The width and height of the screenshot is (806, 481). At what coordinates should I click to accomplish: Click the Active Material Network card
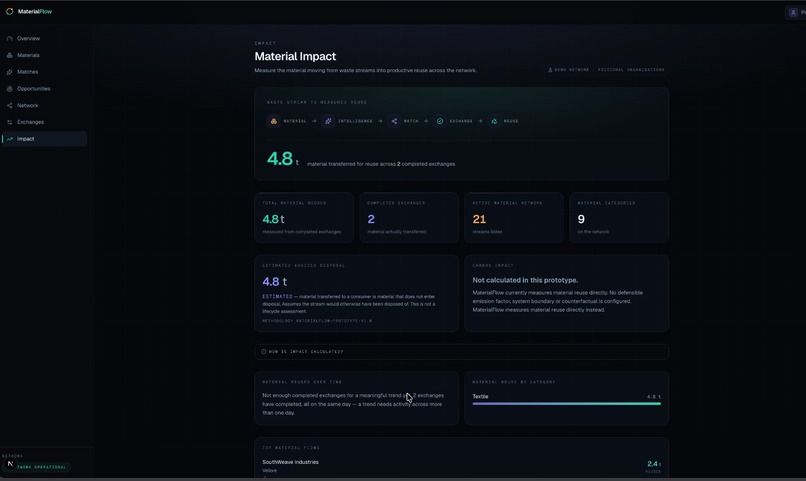(514, 217)
